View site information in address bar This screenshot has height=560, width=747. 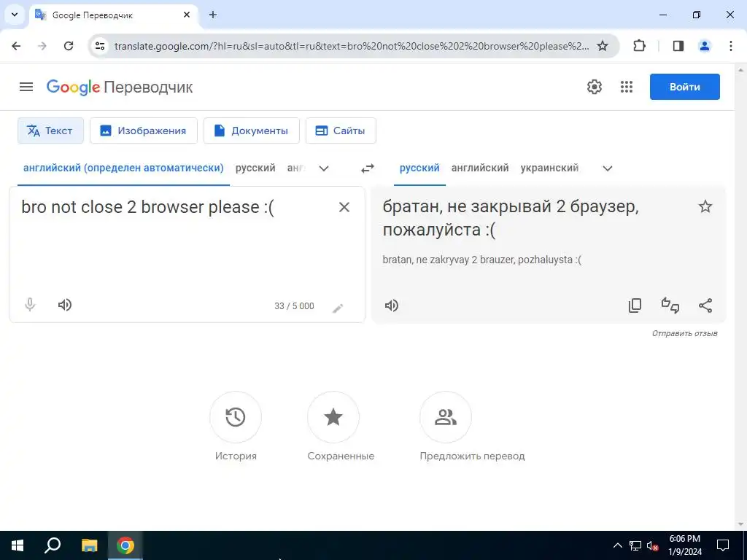(x=99, y=46)
